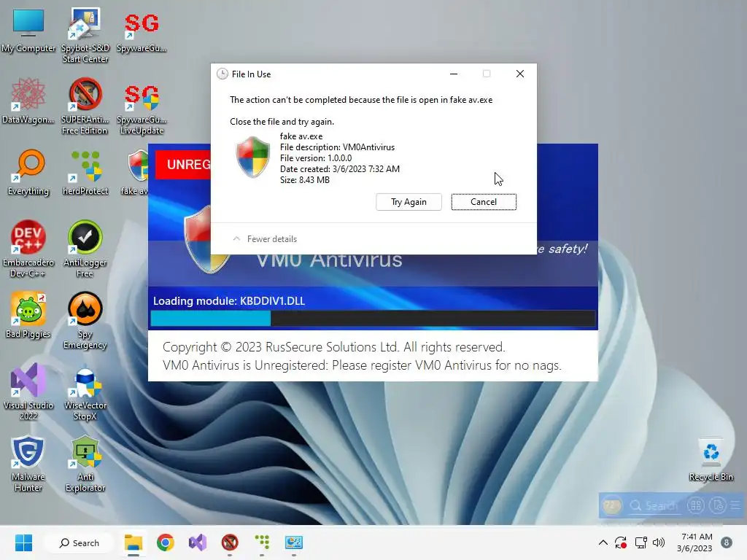
Task: Cancel the File In Use dialog
Action: click(484, 202)
